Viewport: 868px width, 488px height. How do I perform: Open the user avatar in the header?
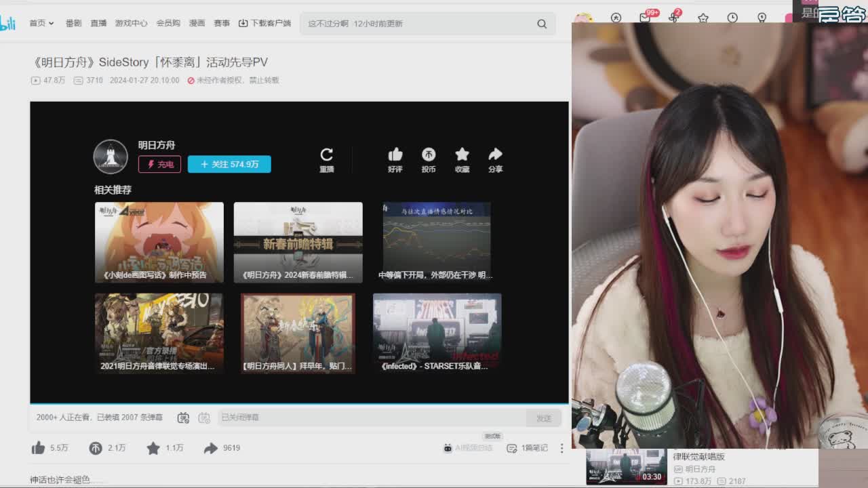(583, 18)
